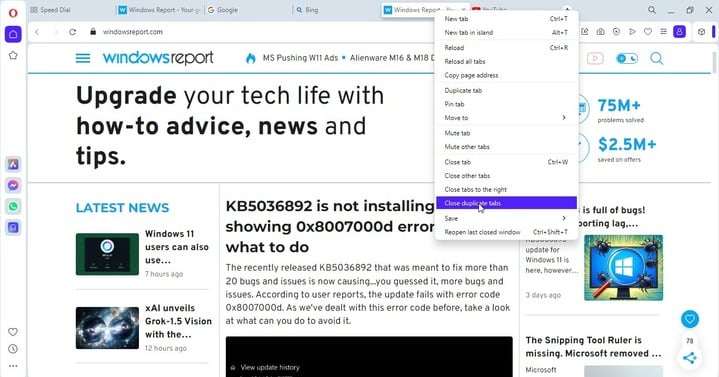Click the blue share icon
The image size is (719, 377).
(x=690, y=358)
